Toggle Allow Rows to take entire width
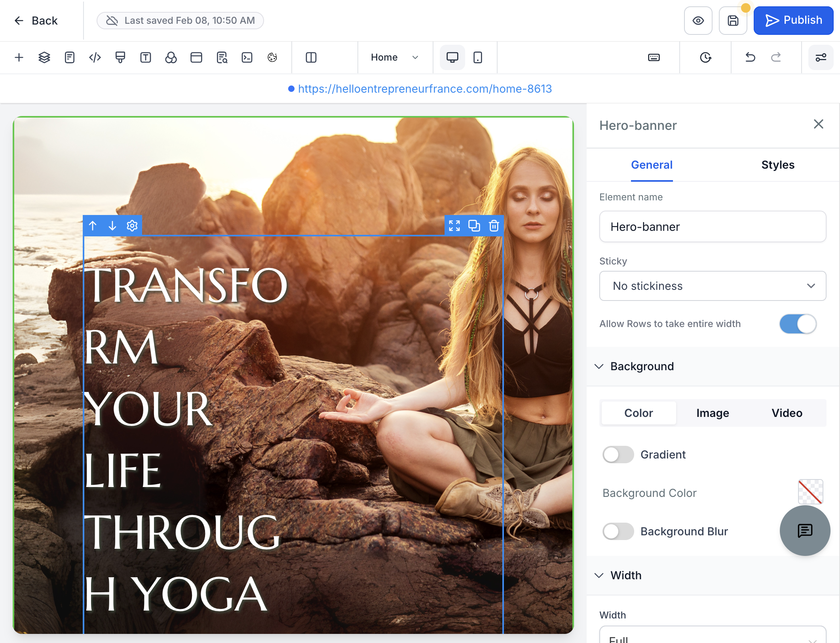Screen dimensions: 840x643 pyautogui.click(x=798, y=324)
